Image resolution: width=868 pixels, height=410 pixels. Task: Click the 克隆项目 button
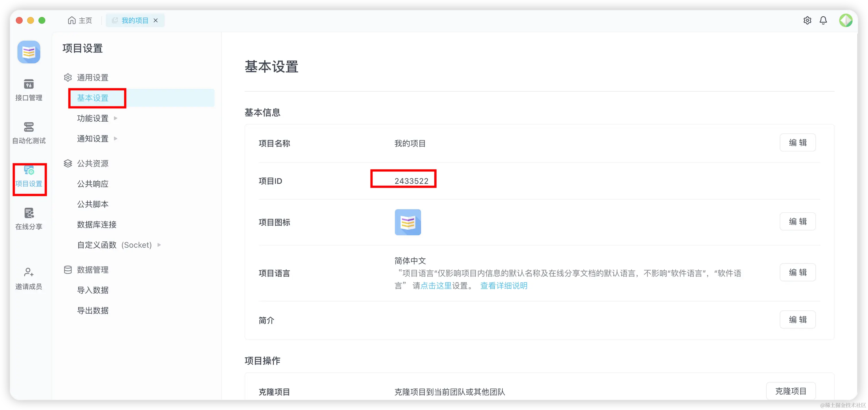[x=790, y=391]
